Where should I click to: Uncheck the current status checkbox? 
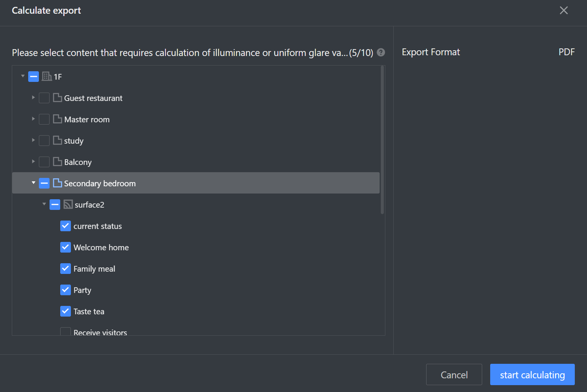pyautogui.click(x=66, y=226)
